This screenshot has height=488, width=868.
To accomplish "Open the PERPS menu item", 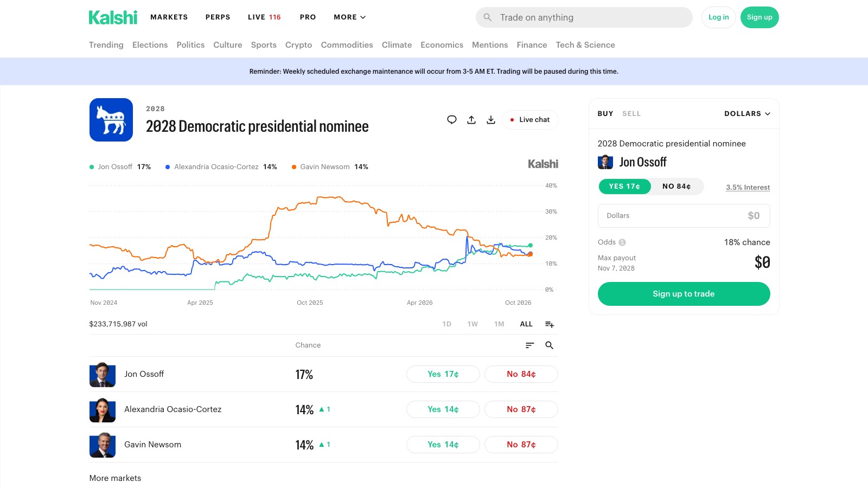I will 218,17.
